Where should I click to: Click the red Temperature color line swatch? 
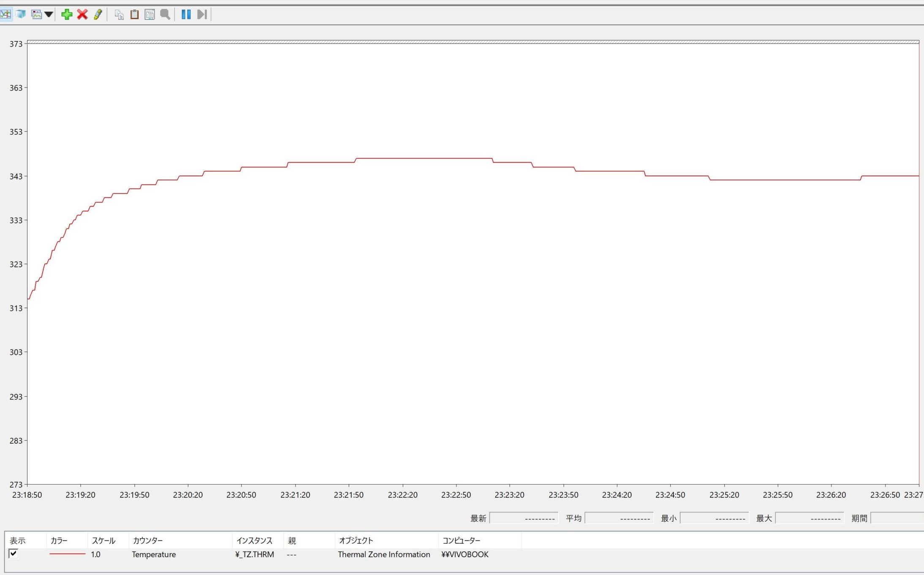point(67,554)
